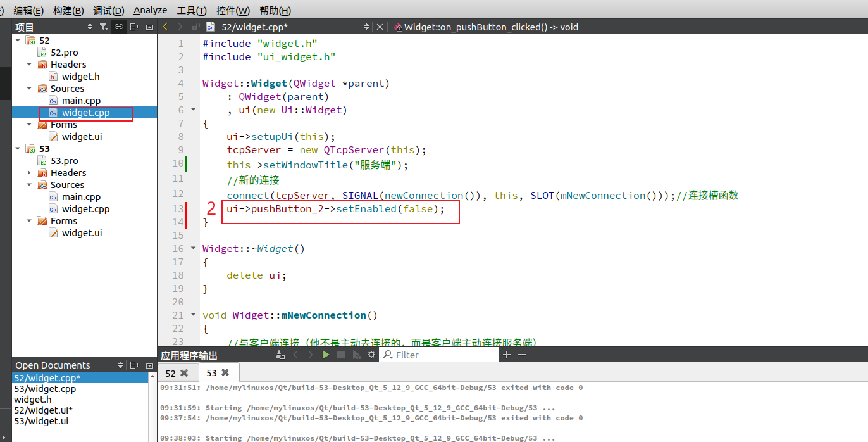Attach debugger to running application icon
The width and height of the screenshot is (868, 442).
click(356, 355)
